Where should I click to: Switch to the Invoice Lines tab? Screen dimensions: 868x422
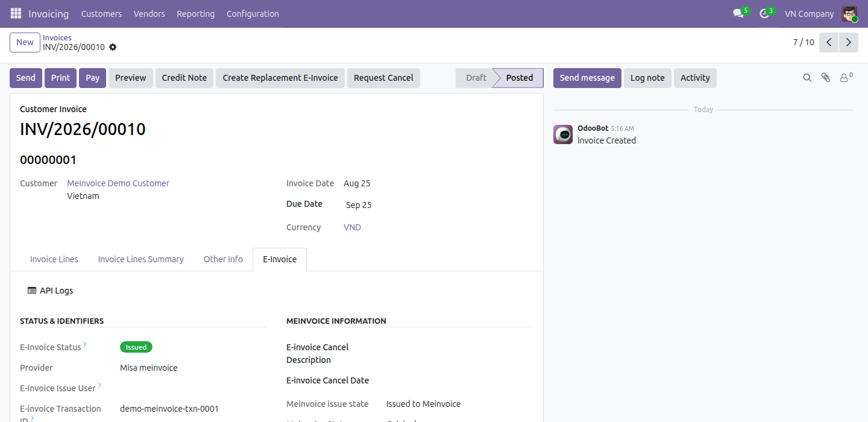coord(54,259)
